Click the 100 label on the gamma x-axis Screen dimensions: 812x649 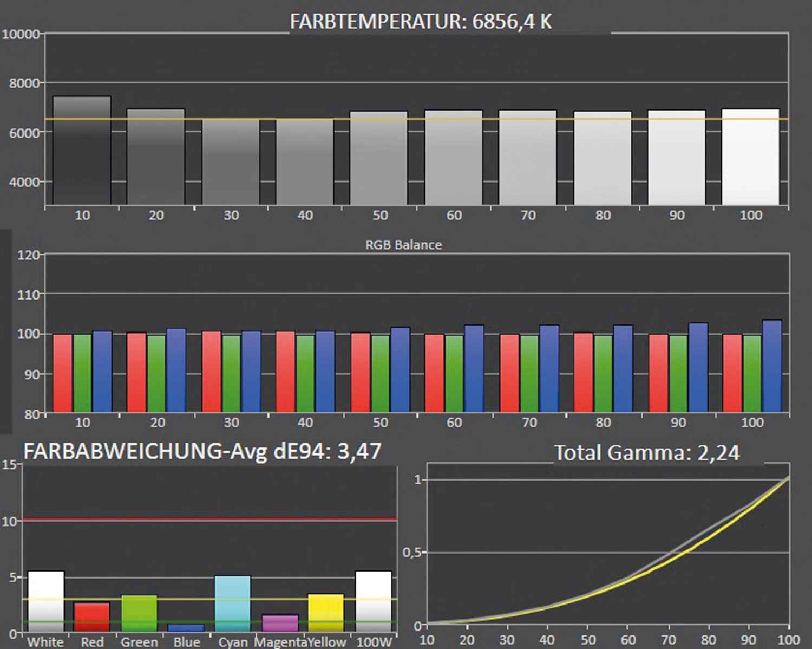click(789, 640)
